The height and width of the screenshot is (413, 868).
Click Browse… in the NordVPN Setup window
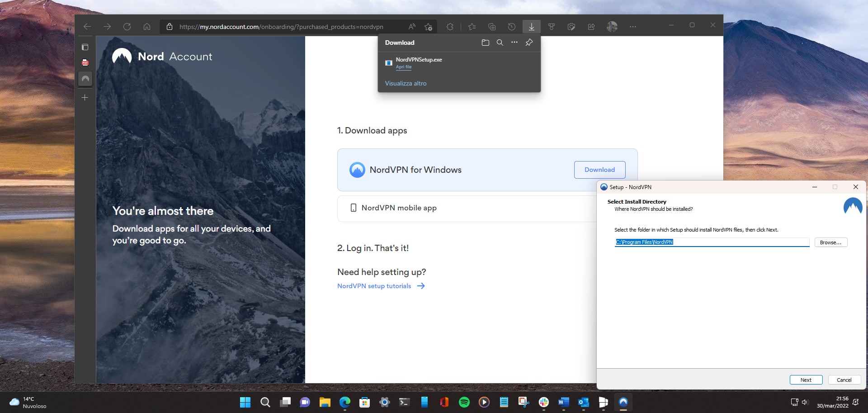tap(830, 242)
